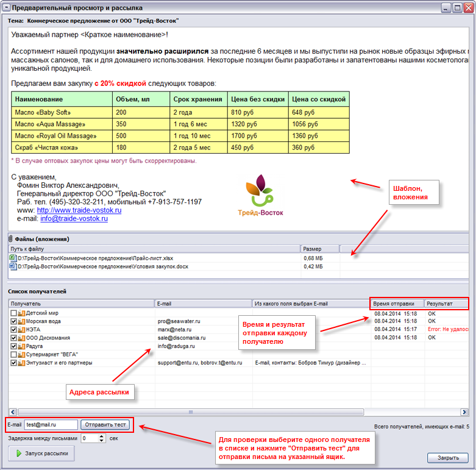Click the Excel icon of Прайс-лист.xlsx attachment
Screen dimensions: 476x470
[x=13, y=258]
